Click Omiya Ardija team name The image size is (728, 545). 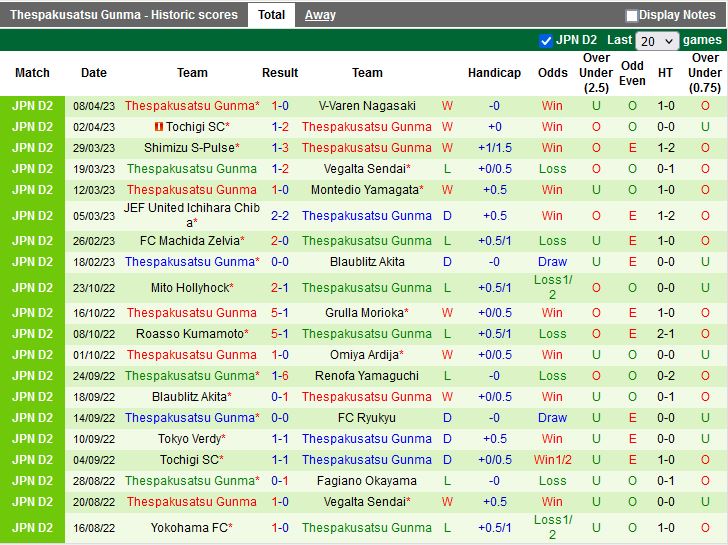[x=364, y=355]
